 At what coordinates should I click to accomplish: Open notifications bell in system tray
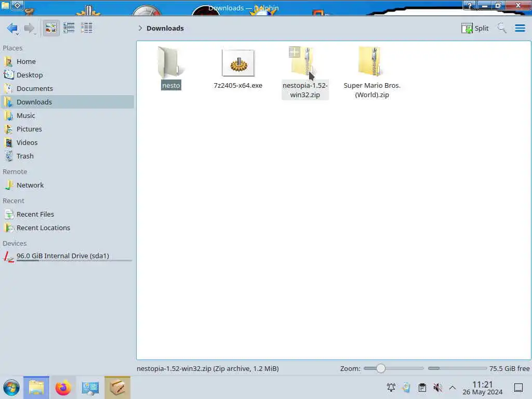pyautogui.click(x=391, y=388)
